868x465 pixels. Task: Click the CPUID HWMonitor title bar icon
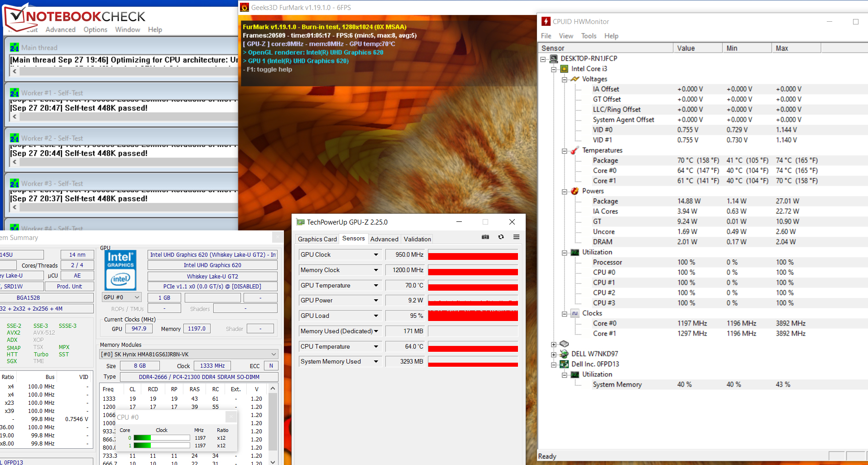(x=546, y=21)
